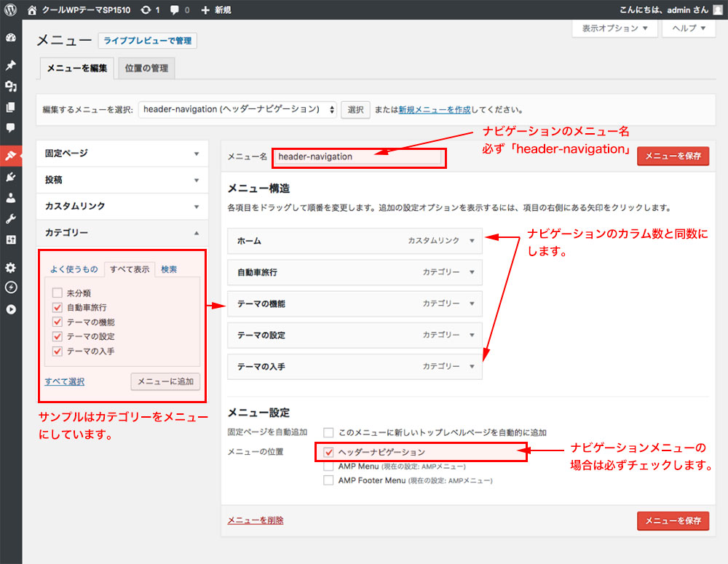Click ライブプレビューで管理 button
This screenshot has height=564, width=728.
[x=148, y=41]
